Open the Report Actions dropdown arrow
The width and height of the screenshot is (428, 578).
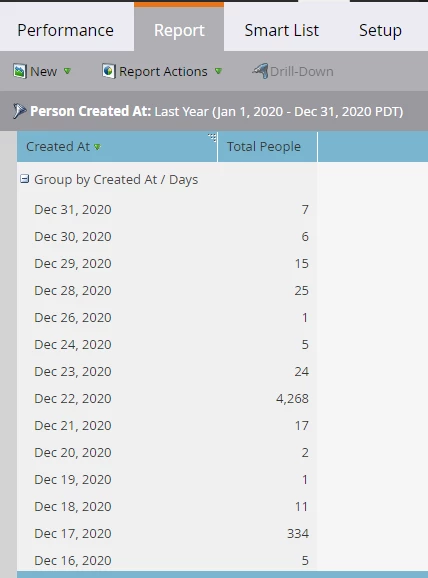(218, 71)
